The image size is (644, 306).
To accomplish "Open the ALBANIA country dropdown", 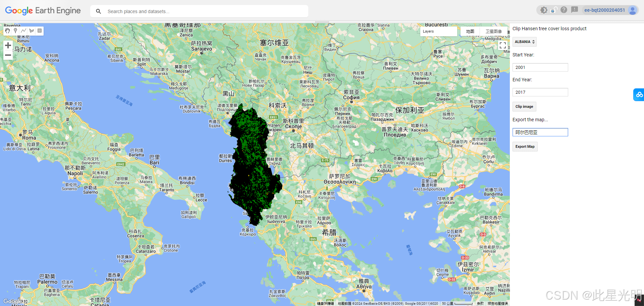I will (524, 42).
